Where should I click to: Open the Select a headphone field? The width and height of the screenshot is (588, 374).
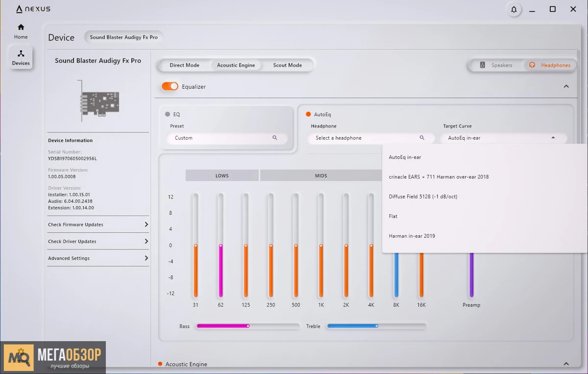tap(371, 138)
